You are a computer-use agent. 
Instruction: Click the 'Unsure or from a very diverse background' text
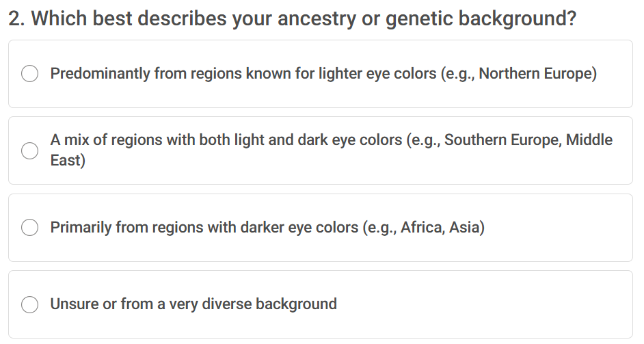[193, 304]
